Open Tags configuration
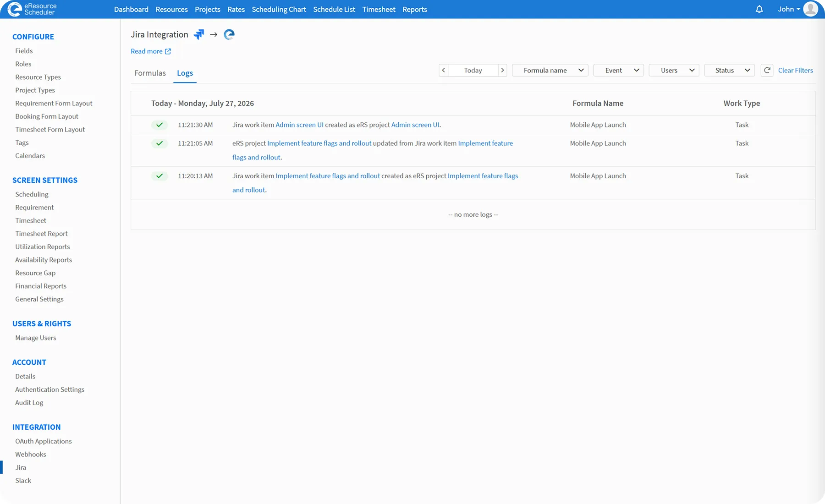825x504 pixels. click(x=22, y=142)
